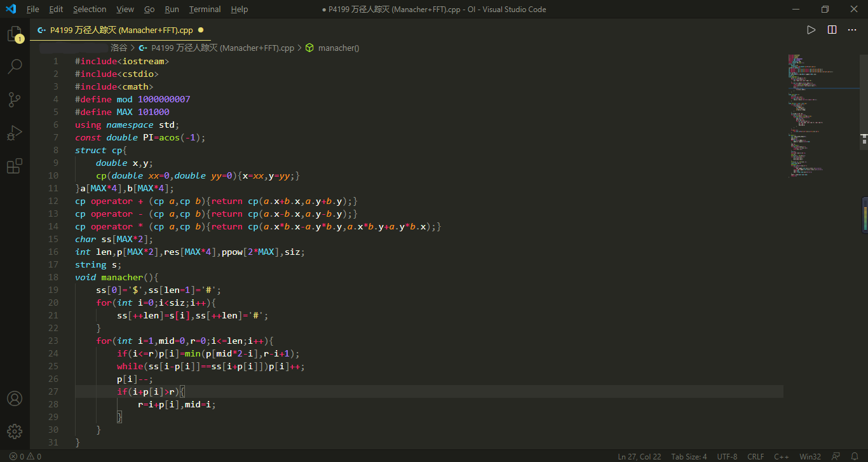Change indentation via Tab Size: 4
Screen dimensions: 868x462
coord(689,456)
